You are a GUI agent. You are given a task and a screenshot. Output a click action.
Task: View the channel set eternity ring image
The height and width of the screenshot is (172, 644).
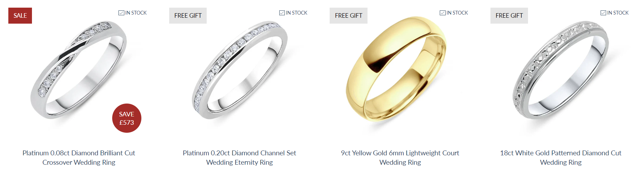click(240, 69)
